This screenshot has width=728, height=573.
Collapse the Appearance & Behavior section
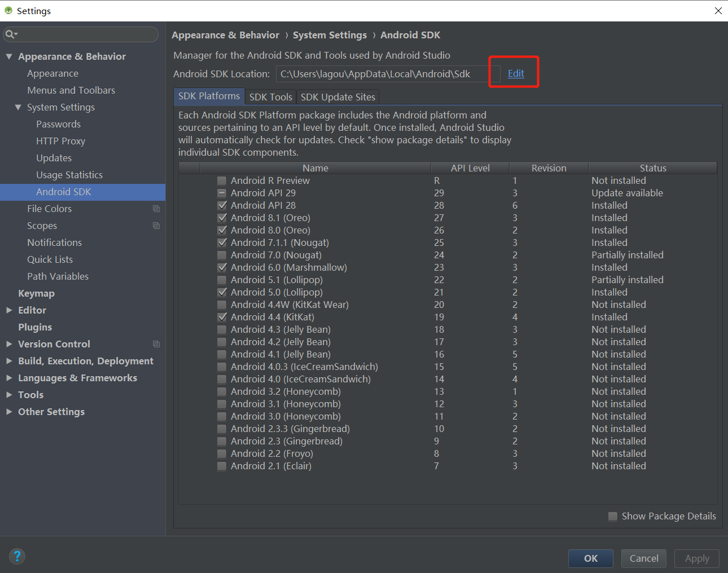click(x=9, y=56)
